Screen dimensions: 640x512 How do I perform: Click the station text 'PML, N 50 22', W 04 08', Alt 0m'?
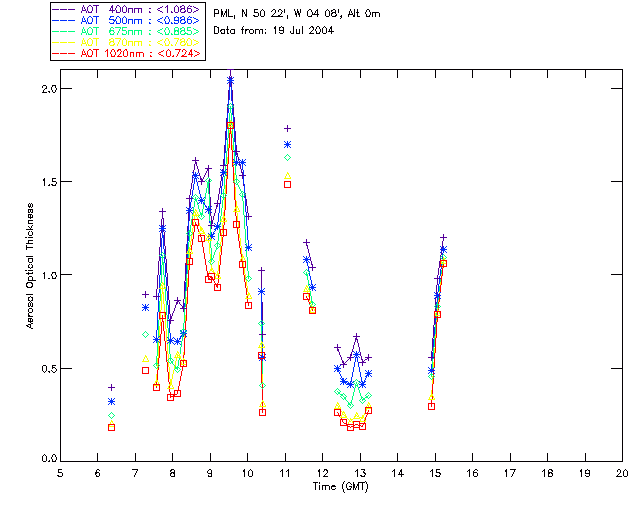pyautogui.click(x=297, y=14)
